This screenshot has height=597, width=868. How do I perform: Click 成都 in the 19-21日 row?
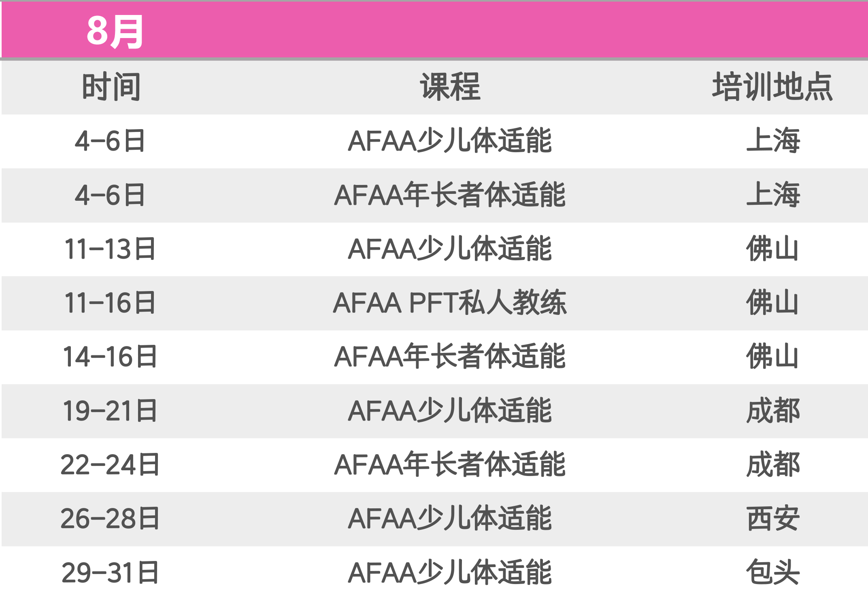(x=772, y=411)
